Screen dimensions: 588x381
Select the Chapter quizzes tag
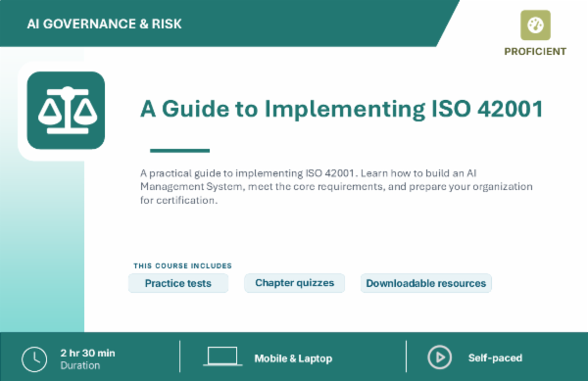(294, 283)
